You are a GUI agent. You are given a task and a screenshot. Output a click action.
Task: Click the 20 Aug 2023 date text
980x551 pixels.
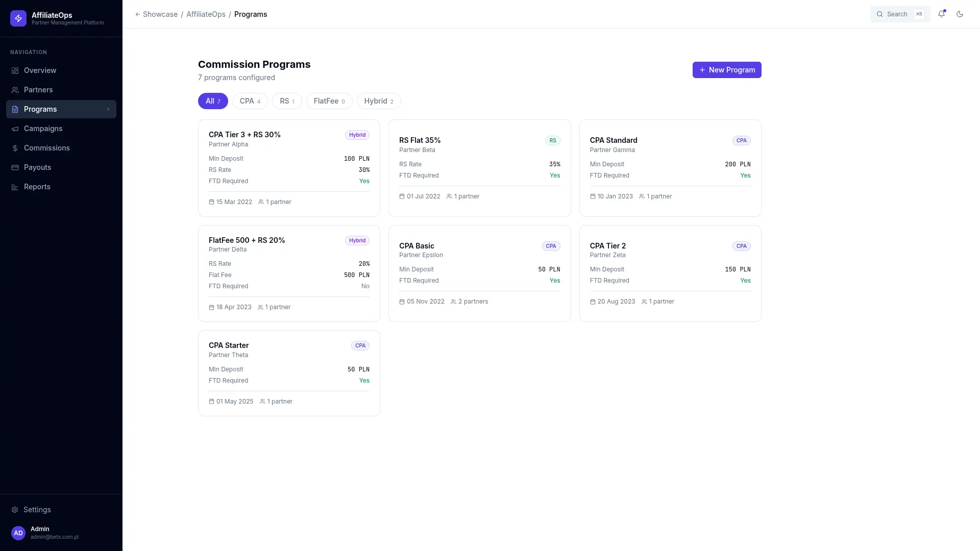click(617, 302)
